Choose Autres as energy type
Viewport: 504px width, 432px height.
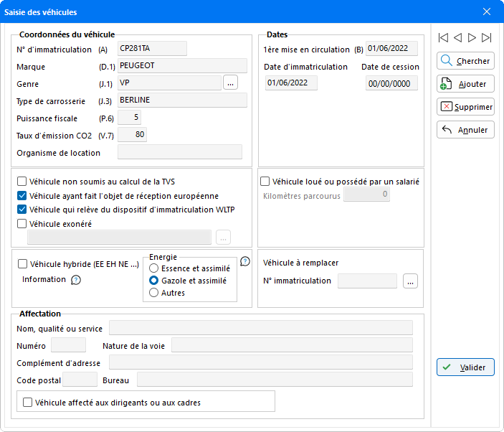(153, 293)
